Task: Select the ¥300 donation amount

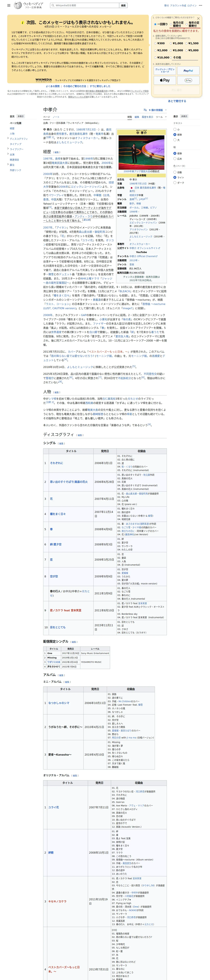Action: [x=156, y=43]
